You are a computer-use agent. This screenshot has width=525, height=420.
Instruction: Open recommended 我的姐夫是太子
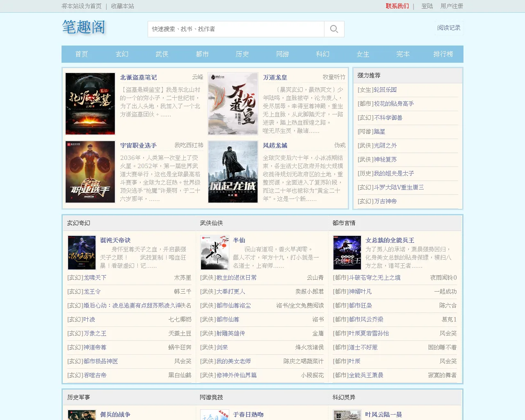coord(394,173)
